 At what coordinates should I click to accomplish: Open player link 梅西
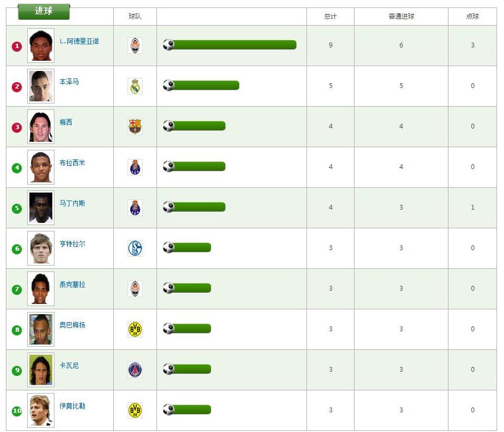(66, 122)
